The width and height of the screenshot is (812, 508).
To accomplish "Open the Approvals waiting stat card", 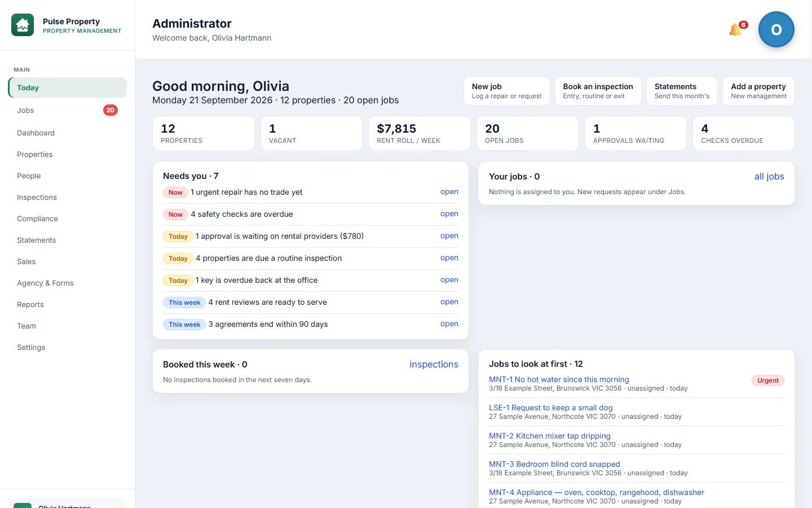I will pyautogui.click(x=636, y=133).
